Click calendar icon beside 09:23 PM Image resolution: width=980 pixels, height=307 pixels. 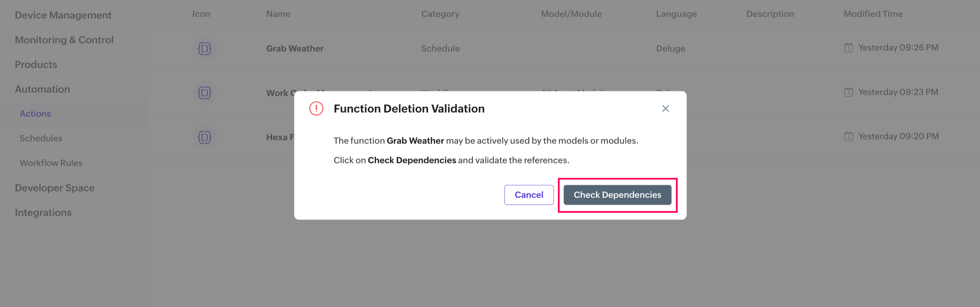(x=849, y=92)
